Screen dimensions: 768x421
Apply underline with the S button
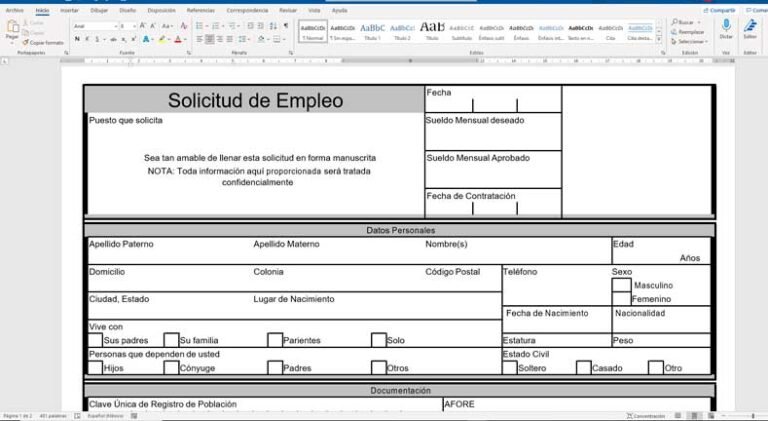coord(97,39)
